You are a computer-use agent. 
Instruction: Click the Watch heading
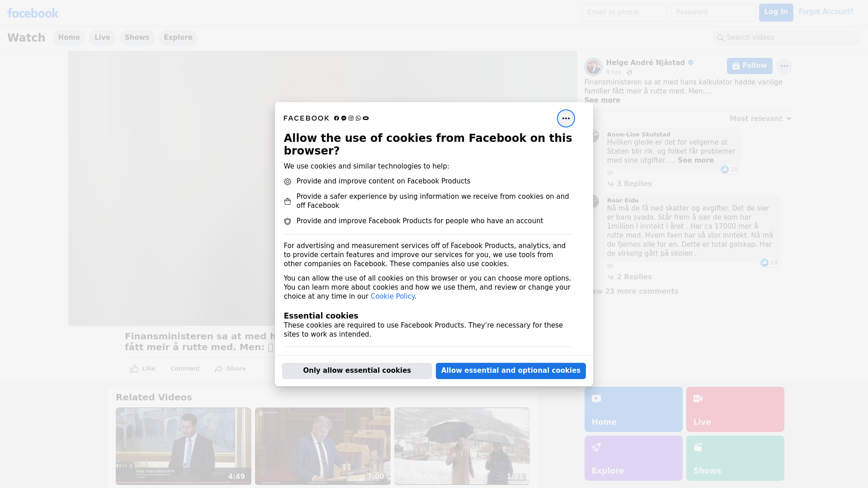coord(26,38)
